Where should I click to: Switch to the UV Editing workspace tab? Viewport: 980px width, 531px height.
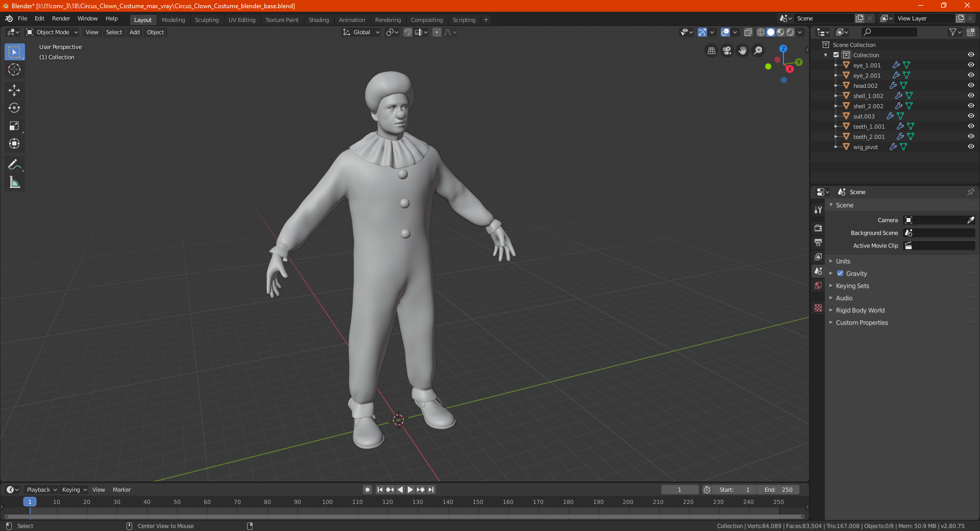coord(242,20)
